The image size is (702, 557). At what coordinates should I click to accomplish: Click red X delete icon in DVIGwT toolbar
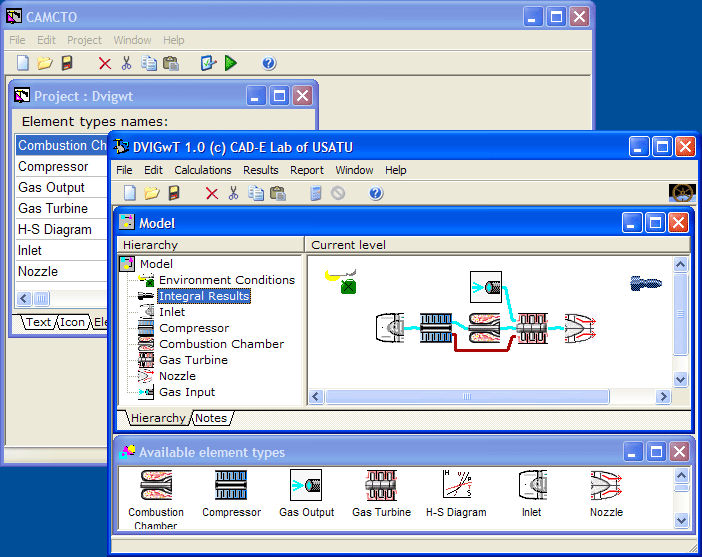[212, 193]
